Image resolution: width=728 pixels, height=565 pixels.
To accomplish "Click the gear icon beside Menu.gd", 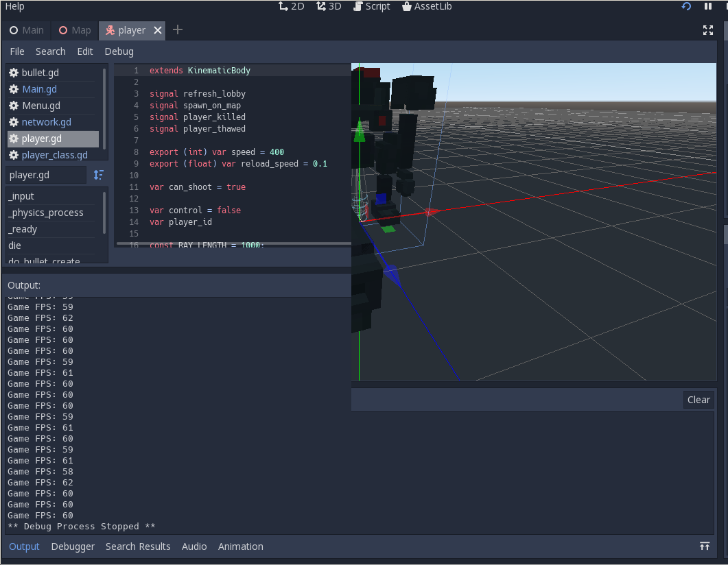I will click(14, 106).
